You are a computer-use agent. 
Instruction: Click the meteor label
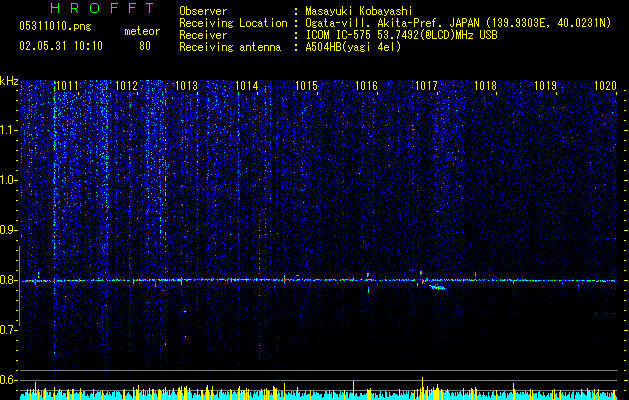(142, 31)
